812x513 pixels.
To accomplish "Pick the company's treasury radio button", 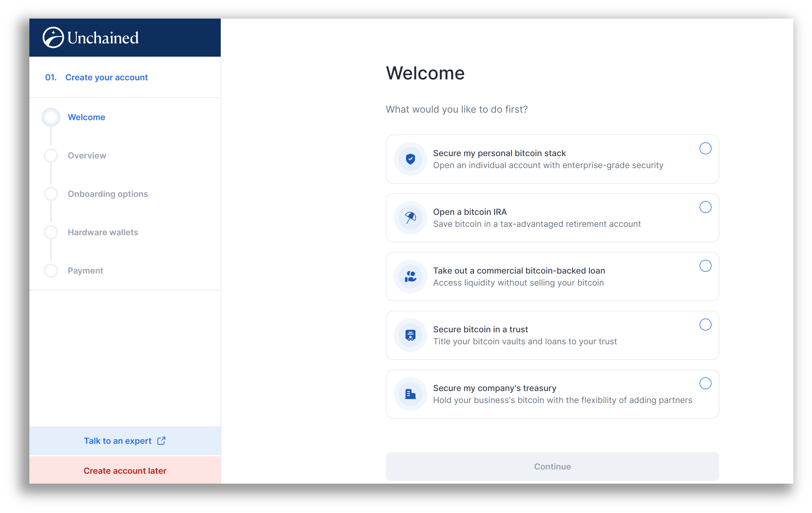I will click(x=705, y=383).
